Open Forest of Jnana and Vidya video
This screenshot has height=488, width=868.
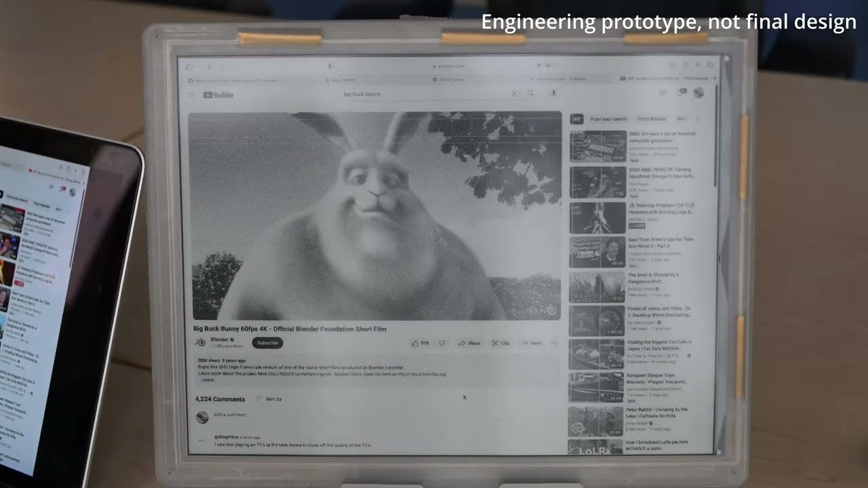(x=597, y=321)
